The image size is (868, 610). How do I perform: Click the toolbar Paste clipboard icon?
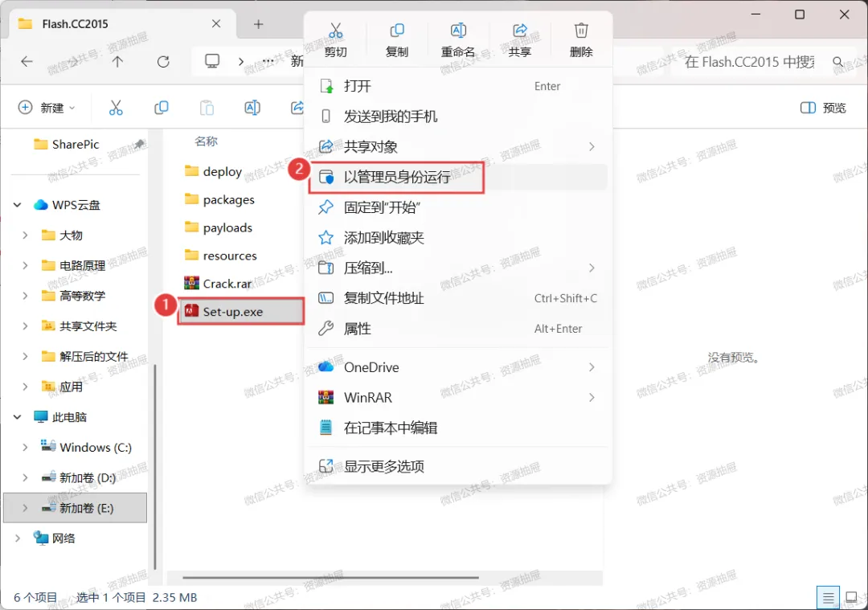207,108
